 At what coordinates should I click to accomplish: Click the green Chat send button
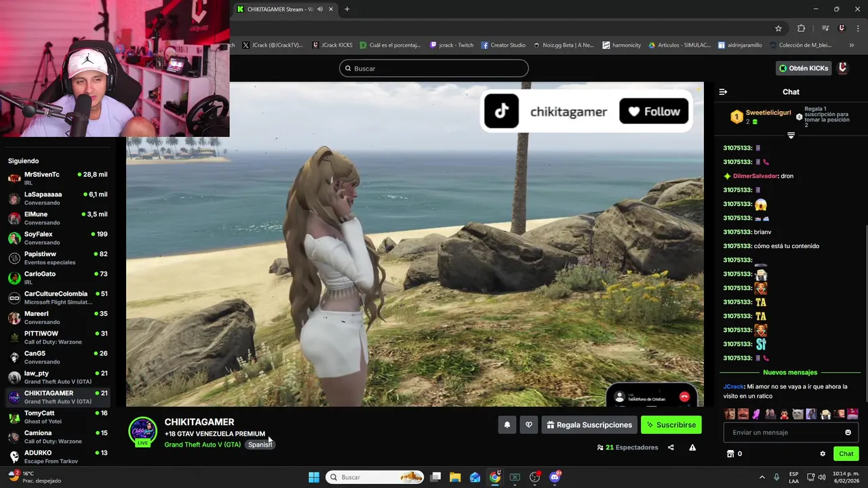pos(846,453)
